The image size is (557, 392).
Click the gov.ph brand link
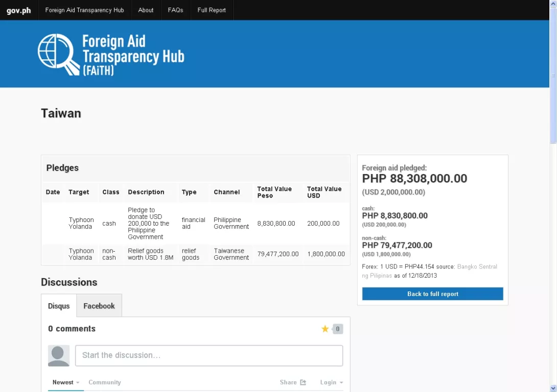point(19,10)
